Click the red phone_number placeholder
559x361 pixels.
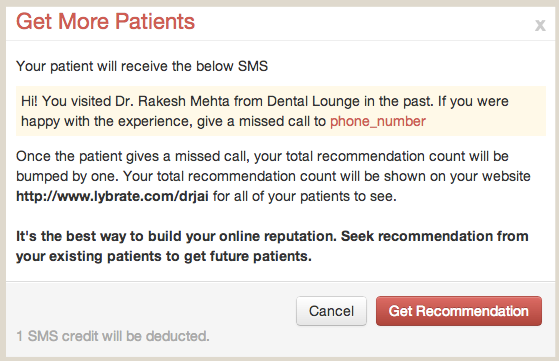[x=378, y=122]
